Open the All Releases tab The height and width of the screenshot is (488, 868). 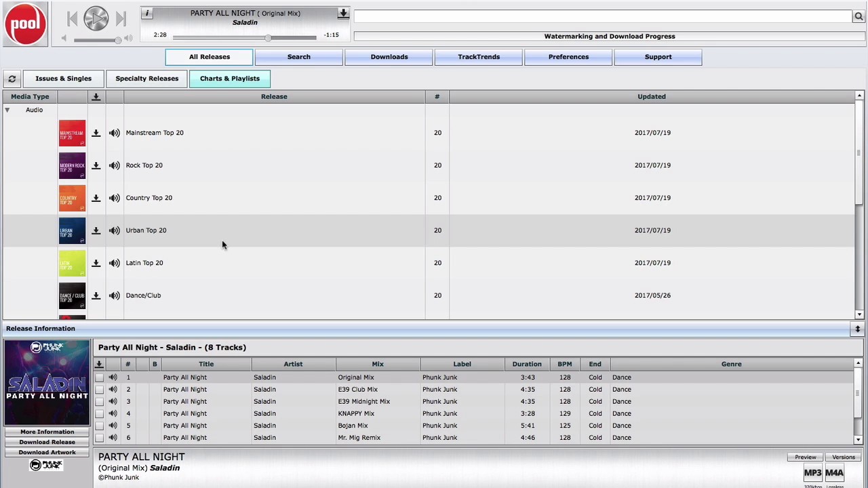(x=210, y=57)
